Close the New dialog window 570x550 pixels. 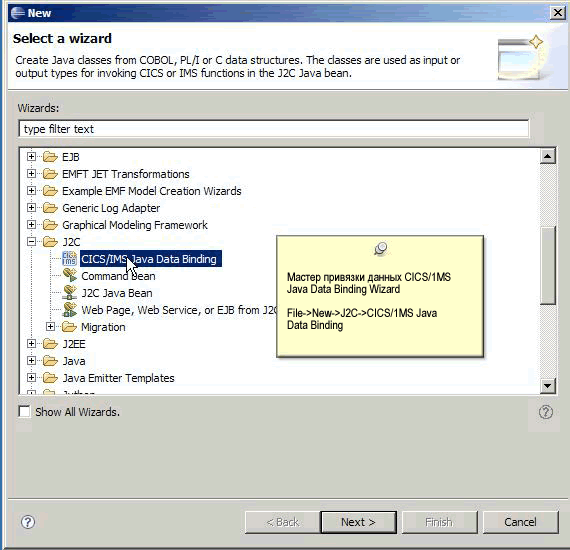[558, 13]
